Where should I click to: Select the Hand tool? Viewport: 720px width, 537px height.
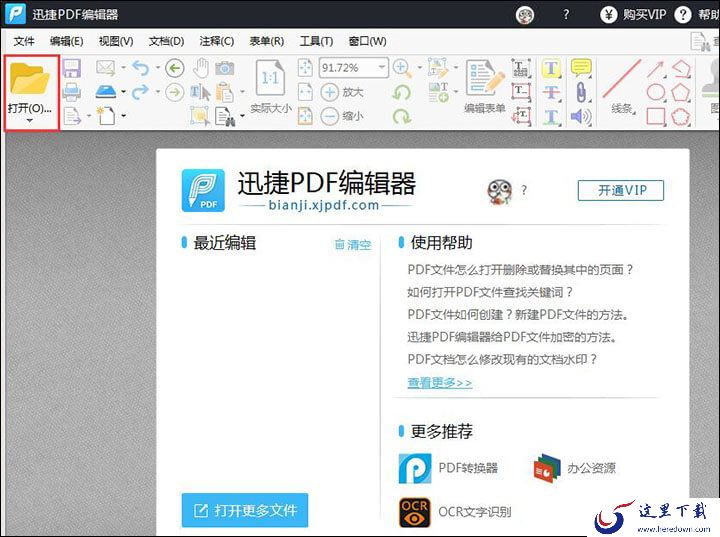point(201,68)
